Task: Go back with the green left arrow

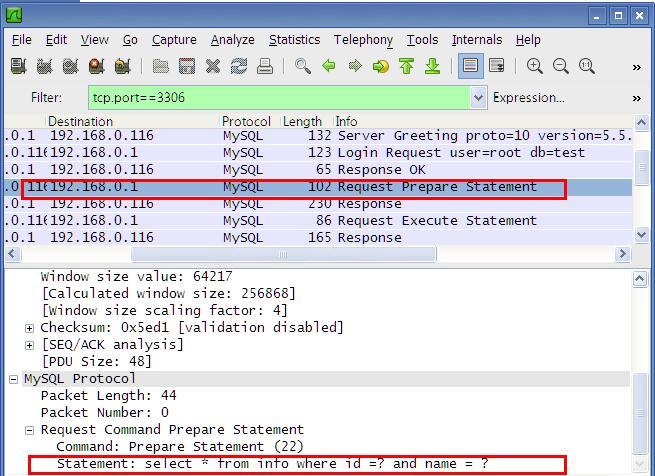Action: tap(329, 66)
